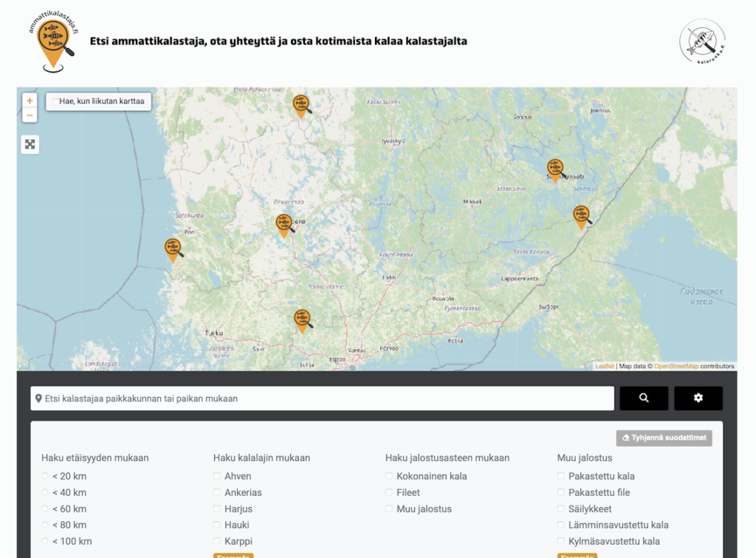Toggle fullscreen map view
The image size is (756, 558).
30,144
